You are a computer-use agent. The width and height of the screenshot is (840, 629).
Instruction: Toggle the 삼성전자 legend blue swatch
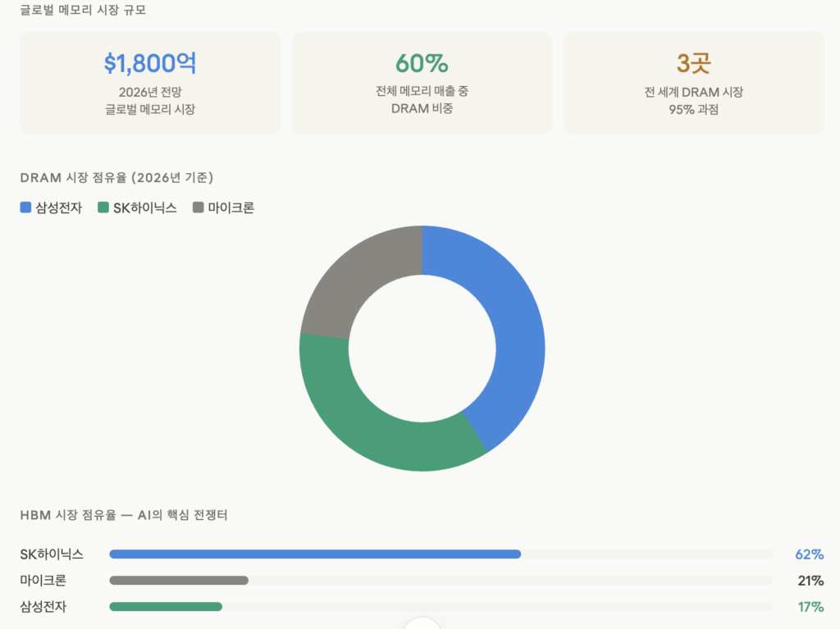click(25, 207)
